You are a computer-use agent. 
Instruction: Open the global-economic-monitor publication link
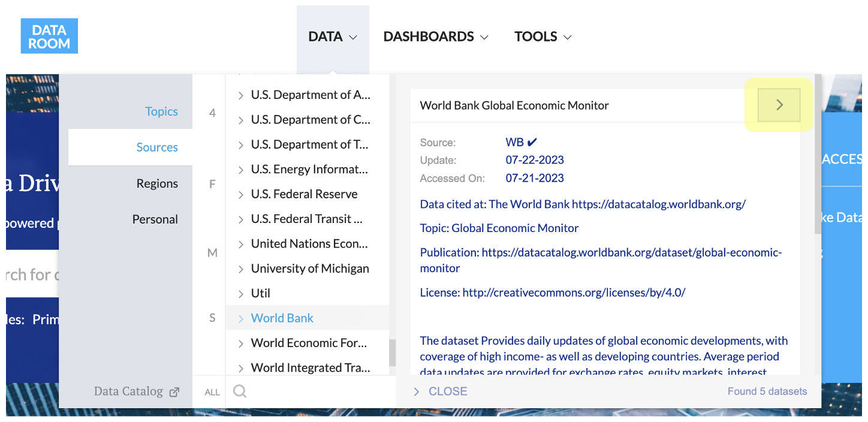[x=601, y=260]
